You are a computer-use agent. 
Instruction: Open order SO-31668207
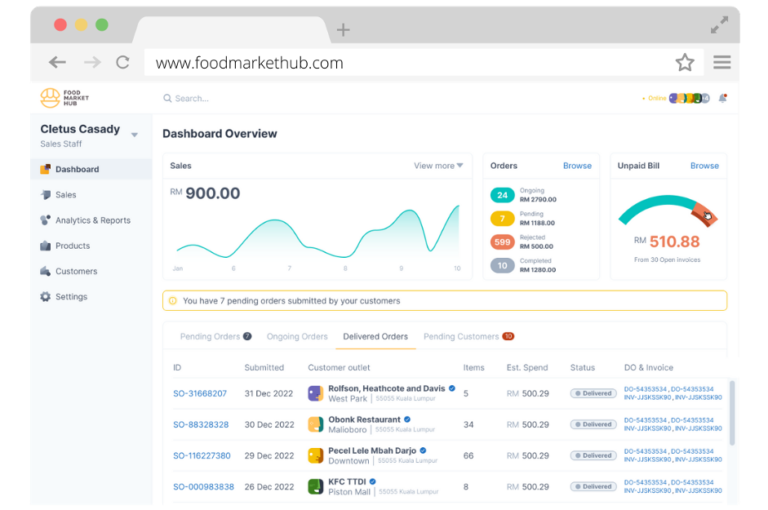200,393
